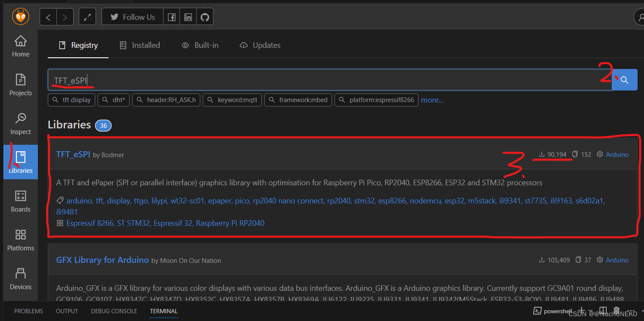This screenshot has width=644, height=321.
Task: Click the 'rp2040 nano connect' keyword tag
Action: tap(288, 201)
